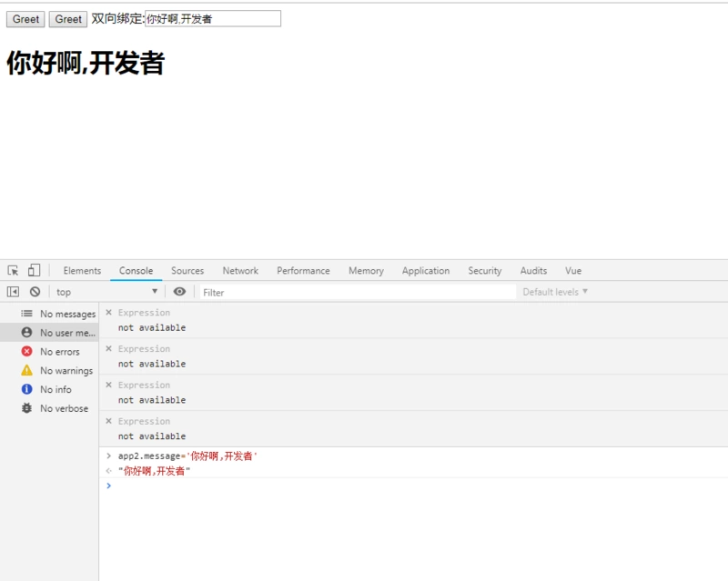Toggle the device toolbar icon
728x581 pixels.
click(x=34, y=270)
